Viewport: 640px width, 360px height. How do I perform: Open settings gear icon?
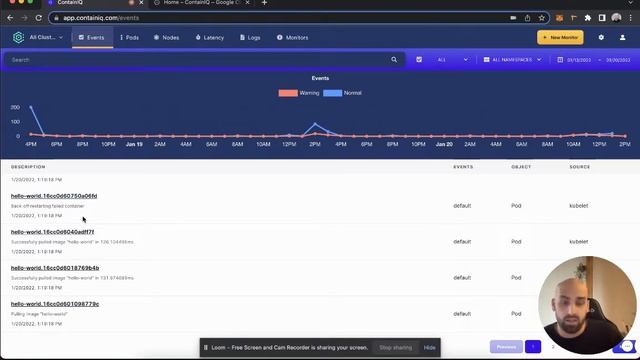click(x=601, y=37)
